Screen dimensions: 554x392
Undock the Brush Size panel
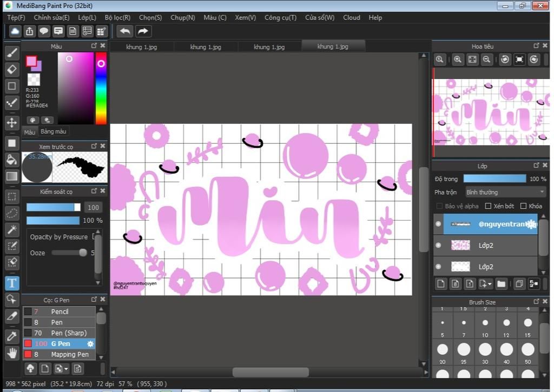click(536, 301)
